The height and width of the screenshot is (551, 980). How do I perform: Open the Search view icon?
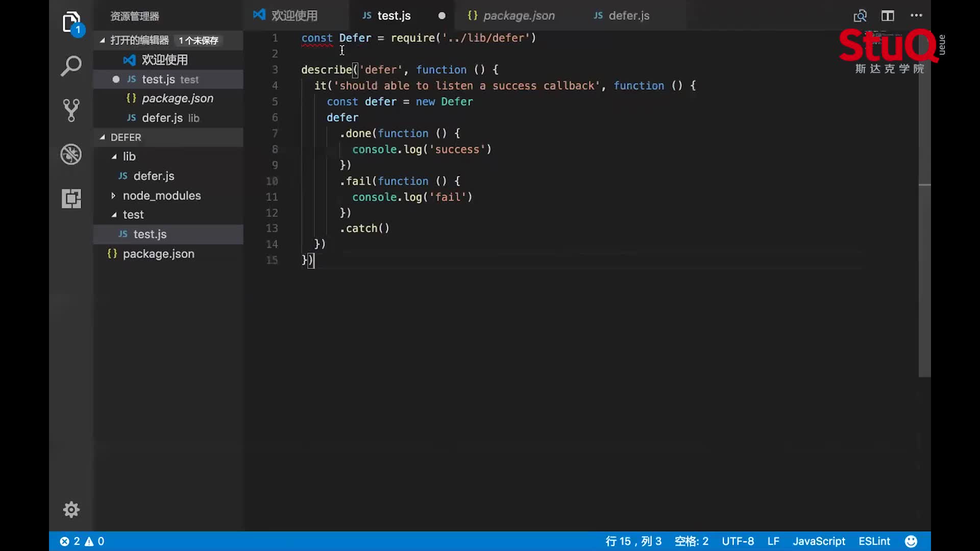click(x=71, y=66)
